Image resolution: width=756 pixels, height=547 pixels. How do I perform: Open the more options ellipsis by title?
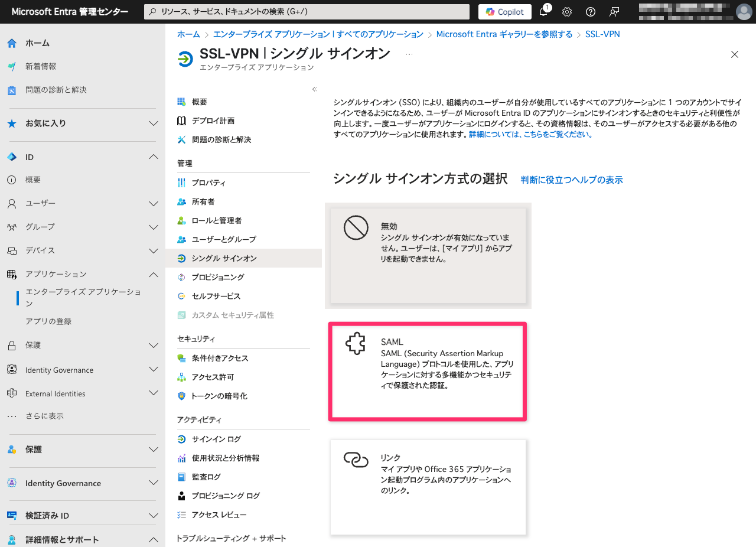click(409, 54)
